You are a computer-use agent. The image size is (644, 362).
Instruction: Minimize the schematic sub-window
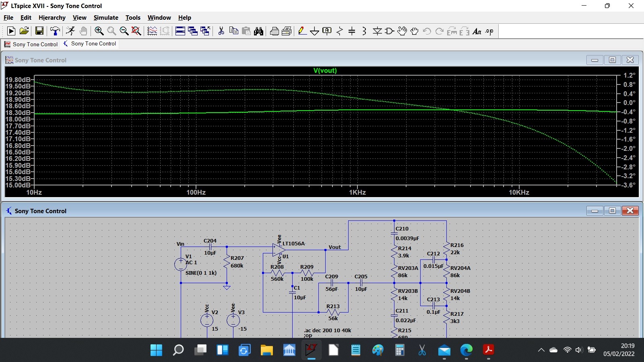(x=594, y=211)
